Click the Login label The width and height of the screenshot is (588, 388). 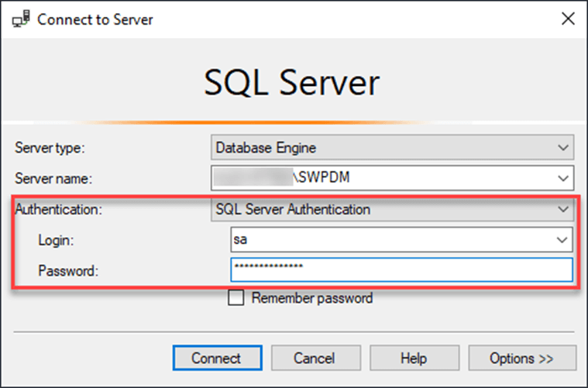[56, 240]
